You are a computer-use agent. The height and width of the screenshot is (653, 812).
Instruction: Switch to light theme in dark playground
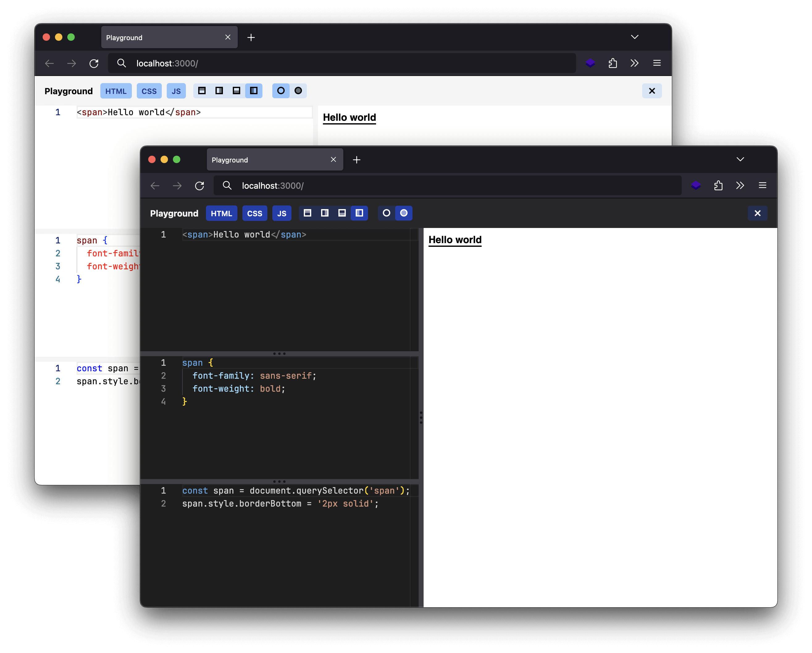[387, 213]
